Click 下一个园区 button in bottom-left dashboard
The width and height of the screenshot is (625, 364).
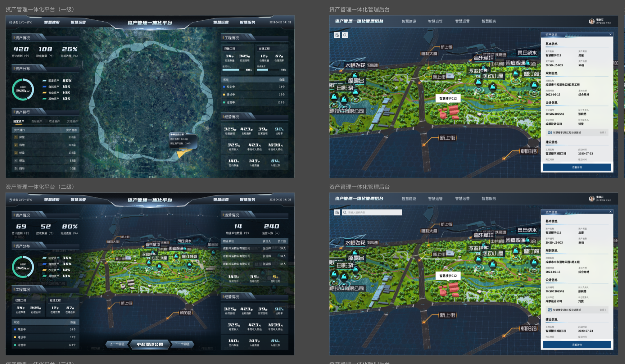(182, 344)
